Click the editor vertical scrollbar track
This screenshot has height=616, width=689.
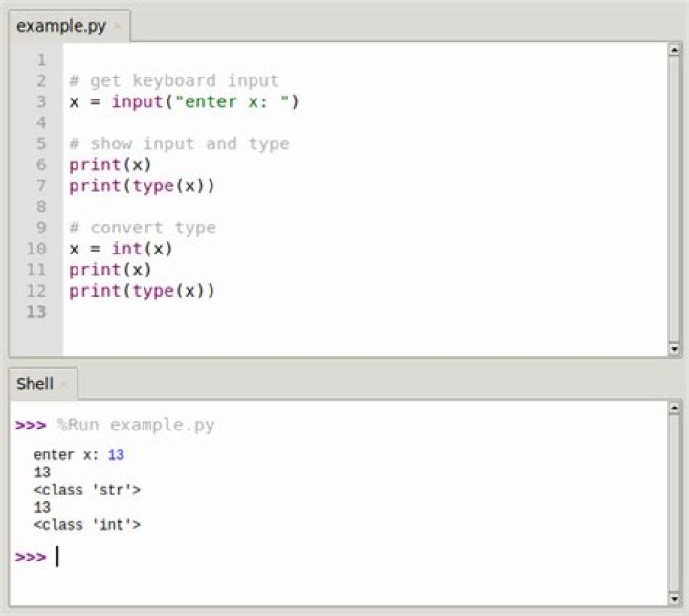tap(674, 199)
